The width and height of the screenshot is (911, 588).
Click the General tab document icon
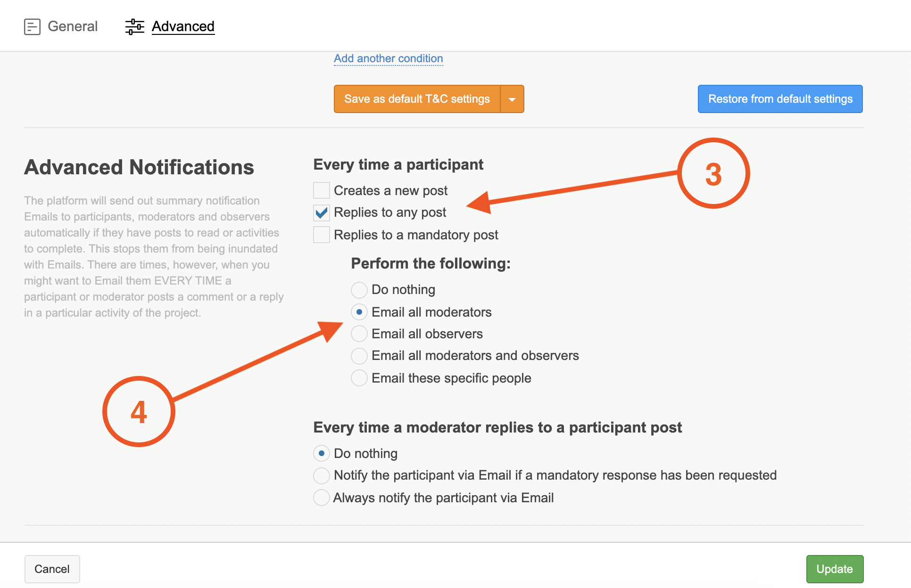click(32, 26)
